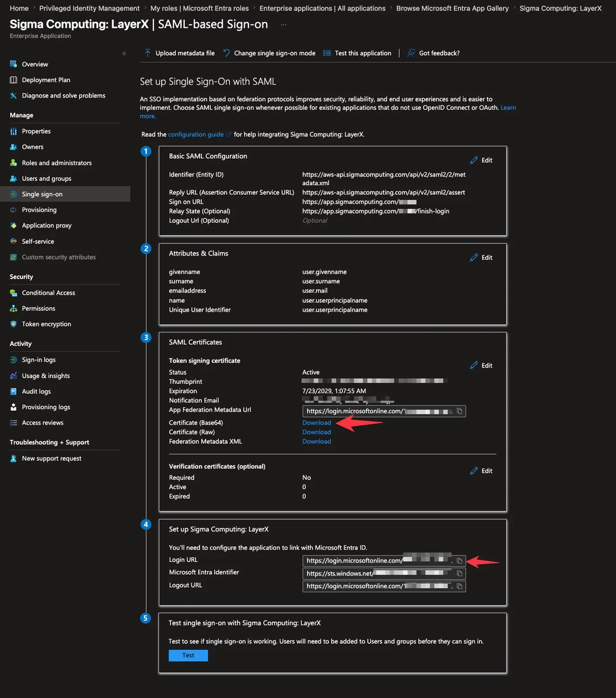Open Token encryption page

[47, 324]
